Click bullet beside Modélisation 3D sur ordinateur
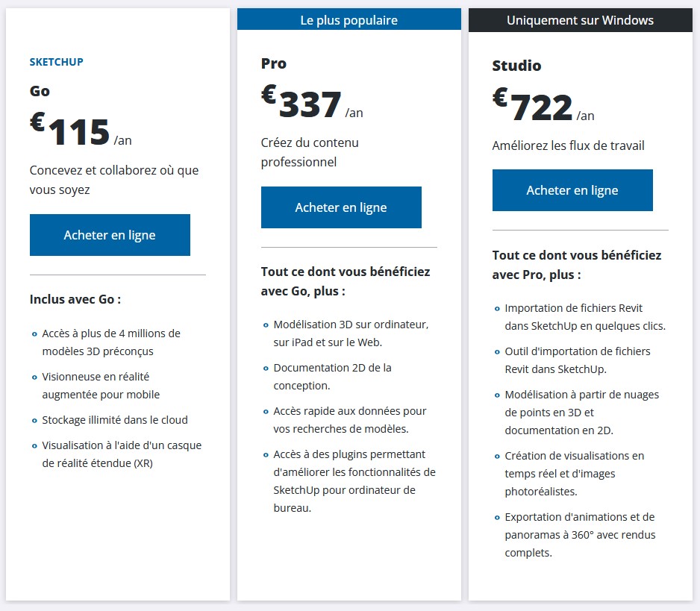700x611 pixels. point(266,325)
